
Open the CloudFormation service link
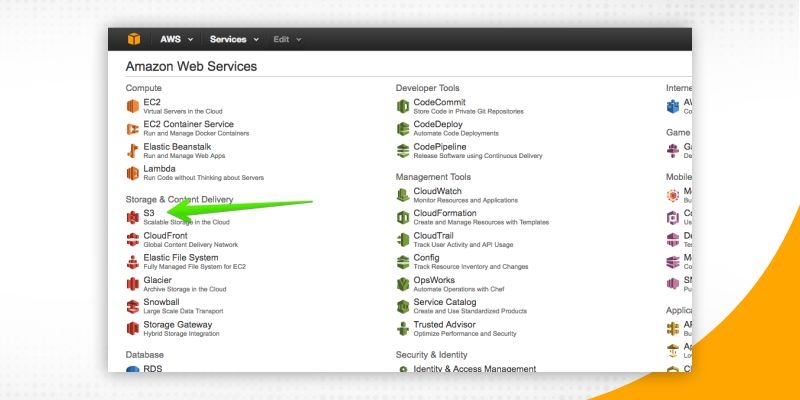pos(444,213)
